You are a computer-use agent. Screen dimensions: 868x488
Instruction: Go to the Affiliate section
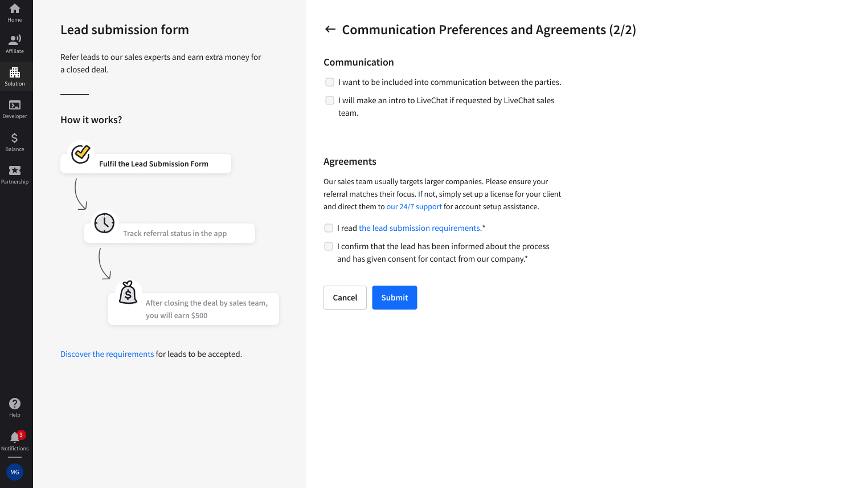point(15,43)
